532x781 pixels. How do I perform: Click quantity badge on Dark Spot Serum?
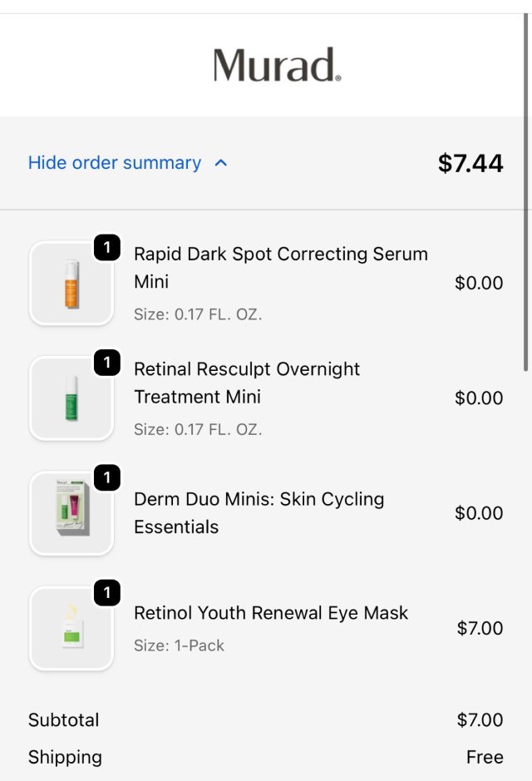coord(107,248)
